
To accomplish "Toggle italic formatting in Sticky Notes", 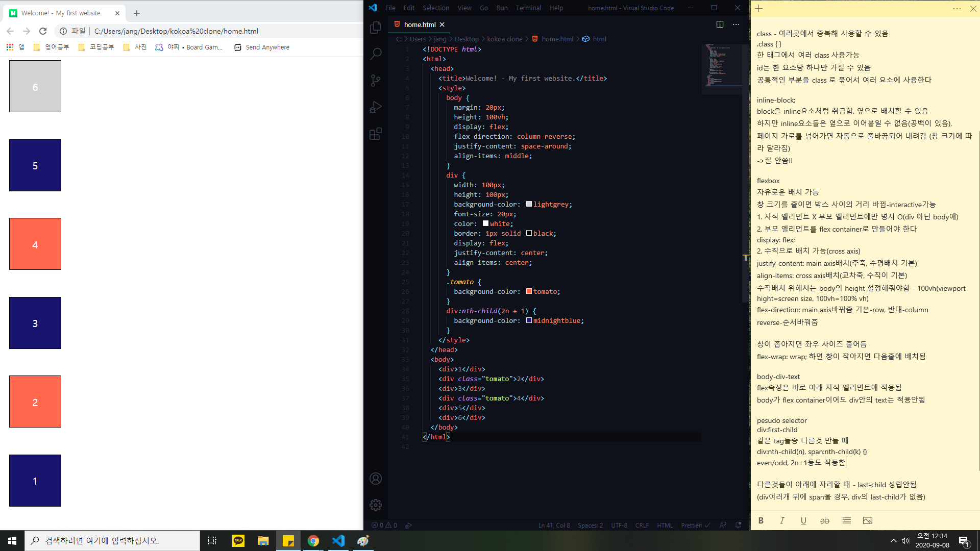I will [x=782, y=520].
